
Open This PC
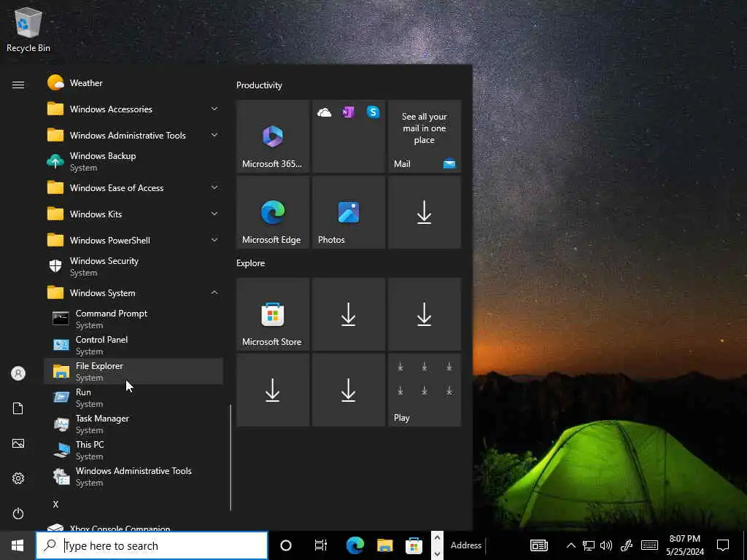pos(133,449)
